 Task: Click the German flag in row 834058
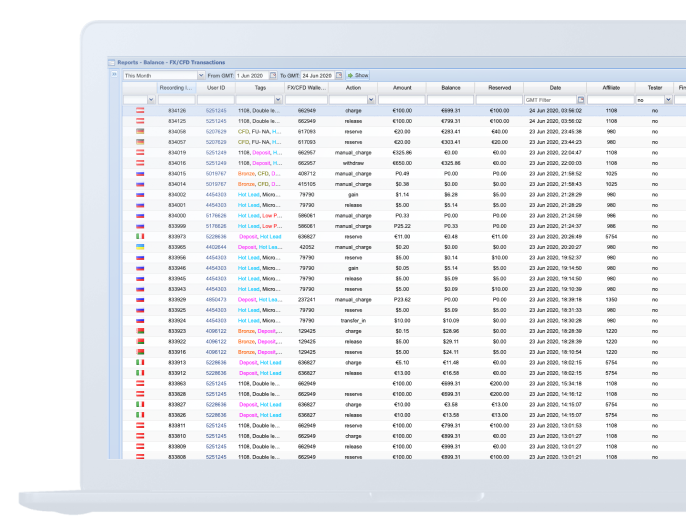click(x=140, y=131)
